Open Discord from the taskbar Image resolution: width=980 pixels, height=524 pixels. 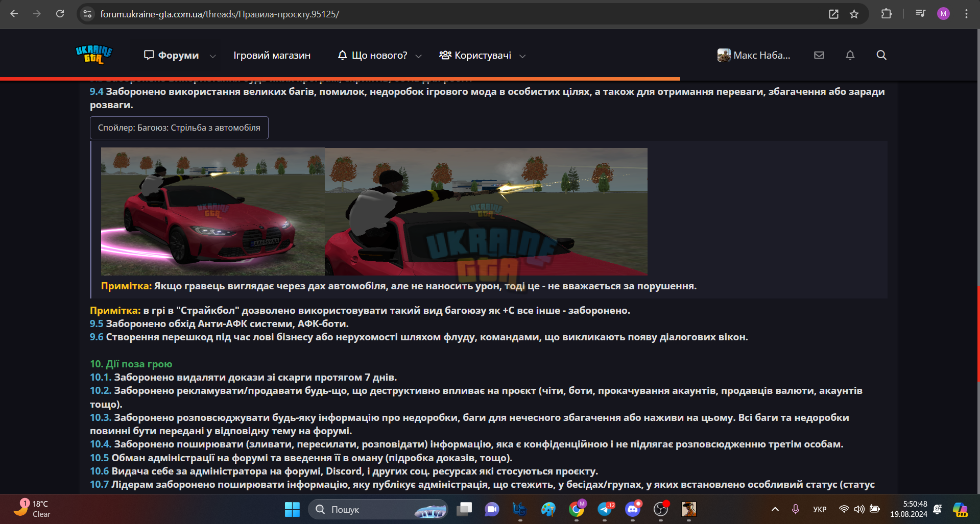[x=633, y=509]
